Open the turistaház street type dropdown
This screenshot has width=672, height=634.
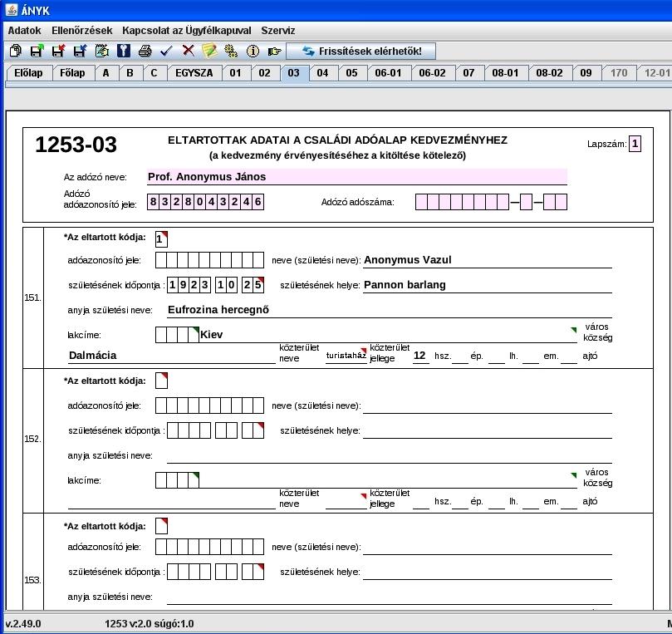click(x=346, y=355)
